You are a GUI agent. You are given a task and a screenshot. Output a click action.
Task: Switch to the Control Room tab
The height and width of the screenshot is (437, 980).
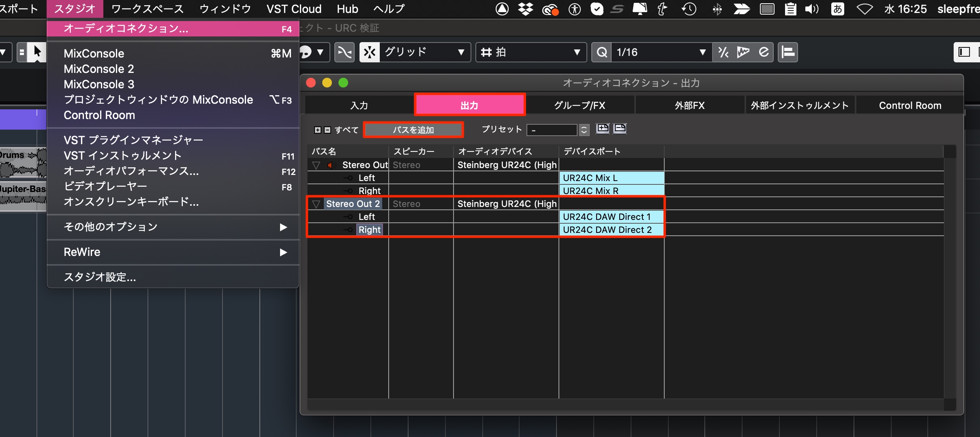click(910, 105)
